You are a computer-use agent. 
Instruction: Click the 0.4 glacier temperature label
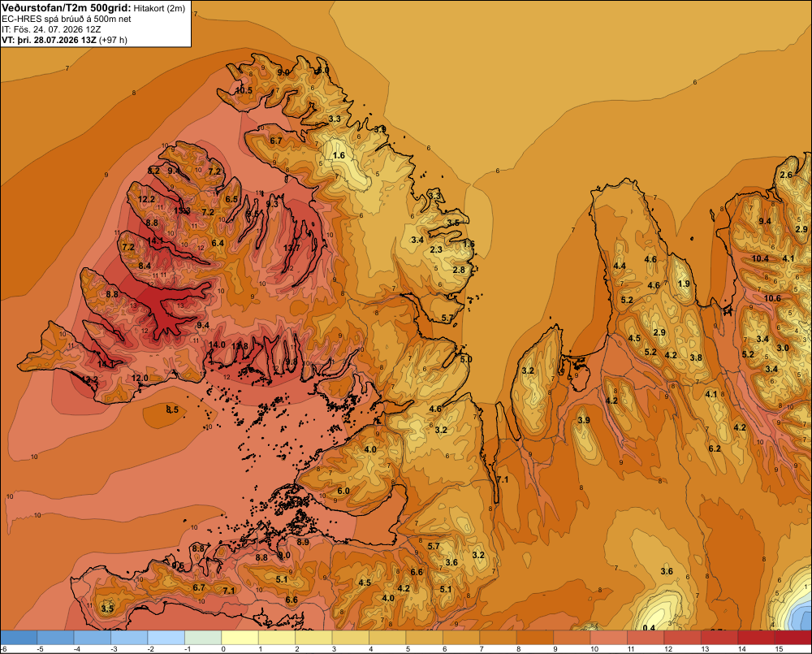(x=648, y=628)
